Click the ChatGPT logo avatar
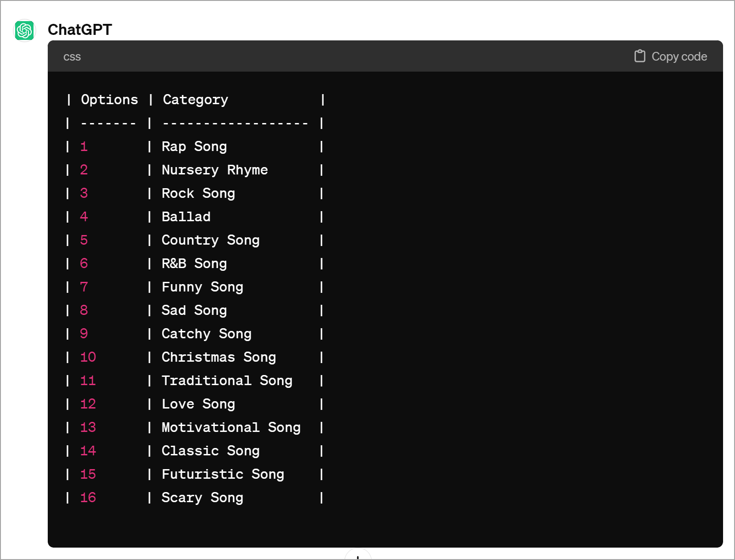Viewport: 735px width, 560px height. [25, 30]
